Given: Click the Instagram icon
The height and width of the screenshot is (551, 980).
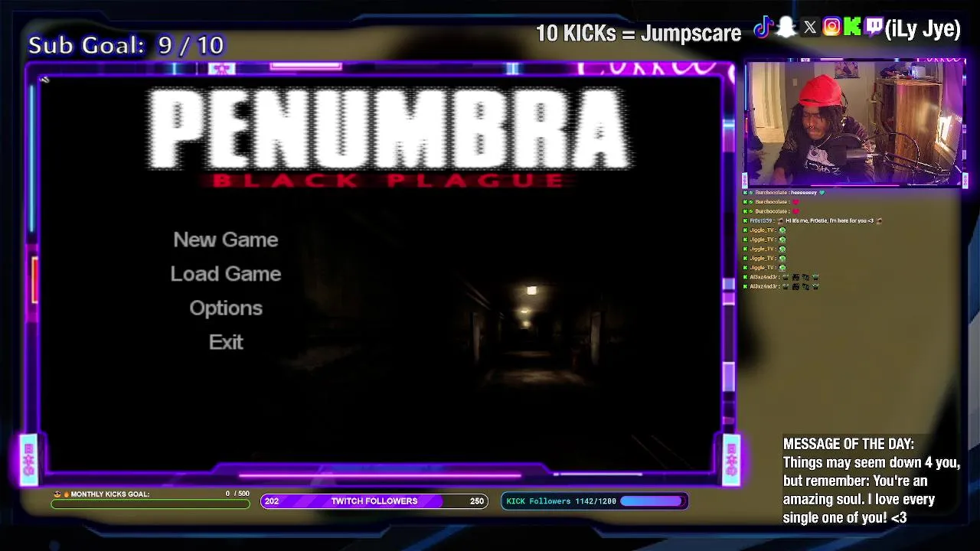Looking at the screenshot, I should pyautogui.click(x=831, y=28).
